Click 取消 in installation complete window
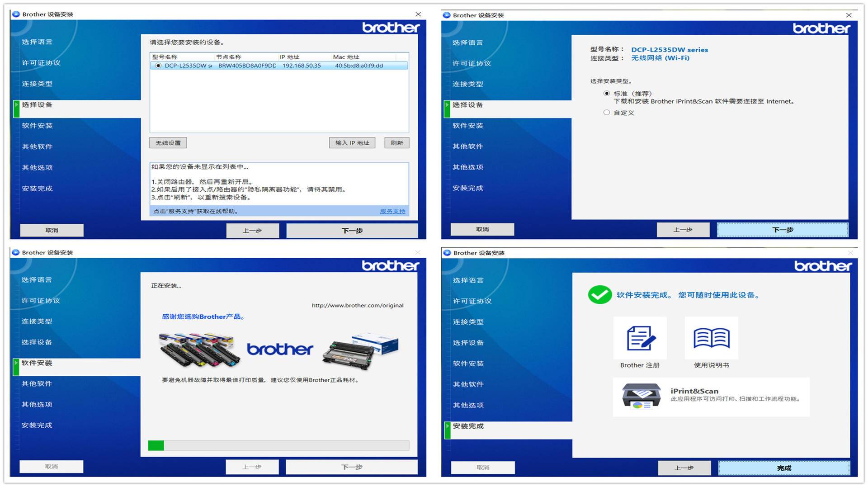The width and height of the screenshot is (868, 487). (483, 468)
